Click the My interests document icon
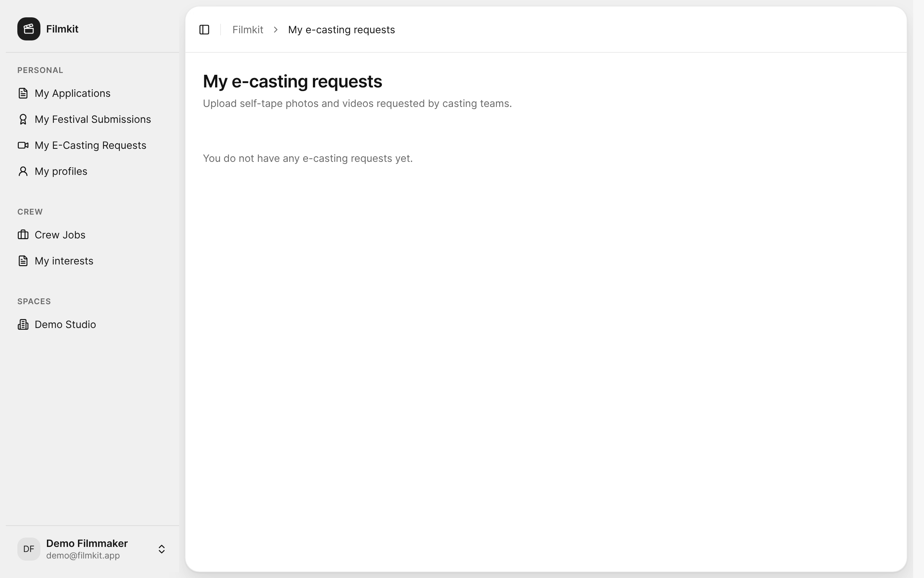This screenshot has width=924, height=578. 23,261
